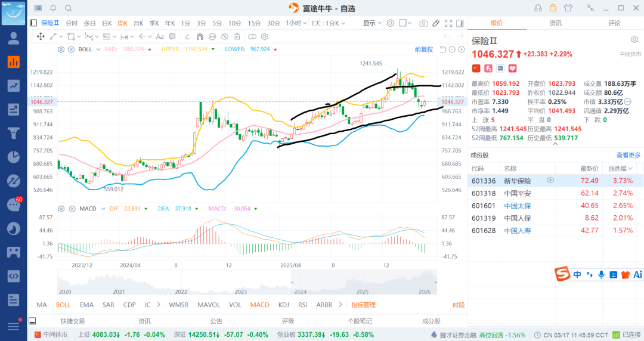This screenshot has width=644, height=341.
Task: Open the notification bell icon
Action: [53, 8]
